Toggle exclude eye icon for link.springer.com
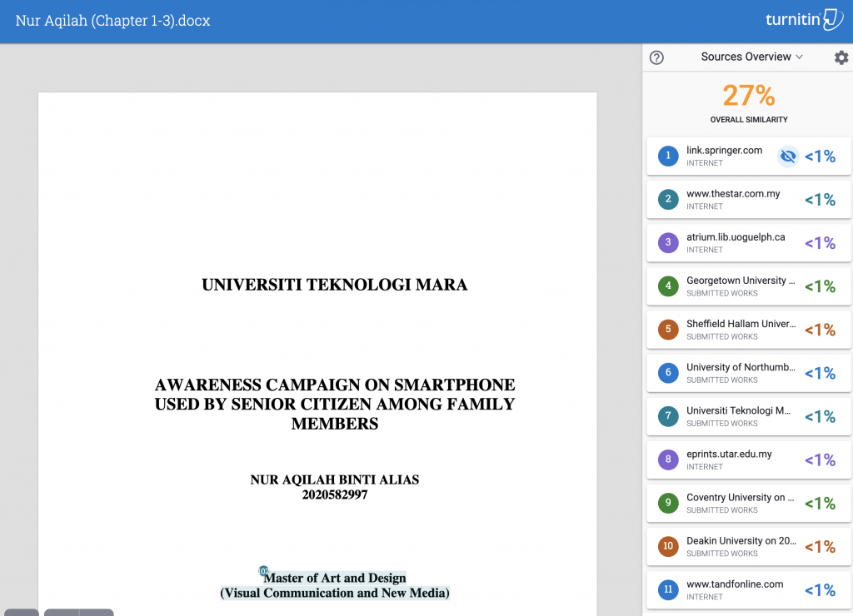This screenshot has height=616, width=853. point(788,156)
